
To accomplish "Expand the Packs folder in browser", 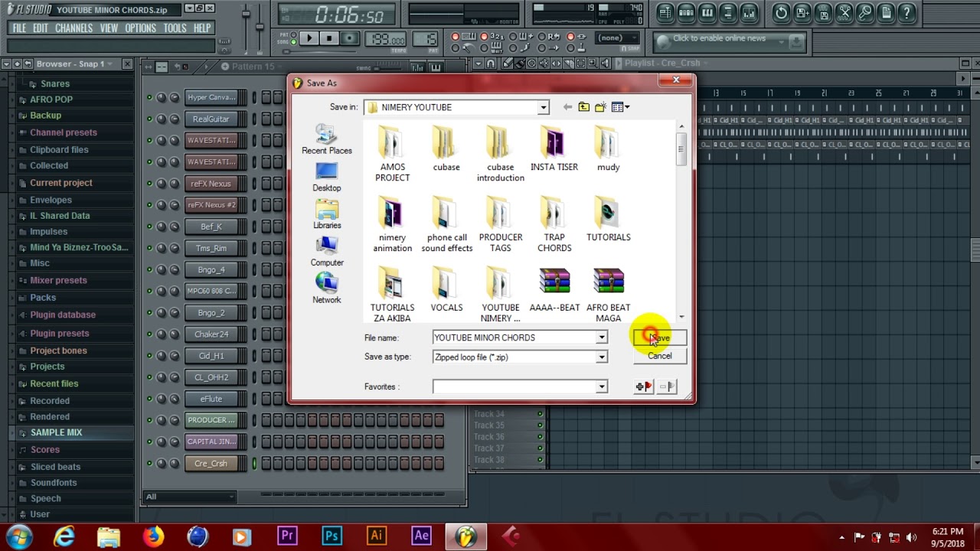I will [x=42, y=298].
